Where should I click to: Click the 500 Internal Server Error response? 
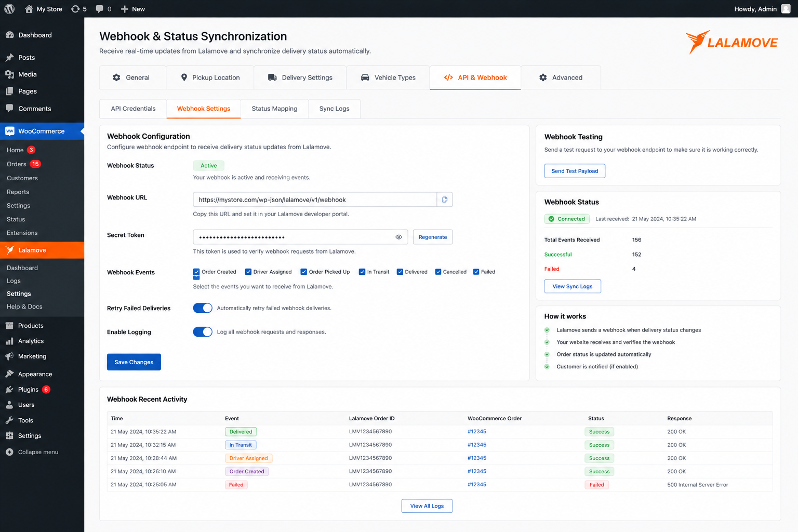click(698, 485)
